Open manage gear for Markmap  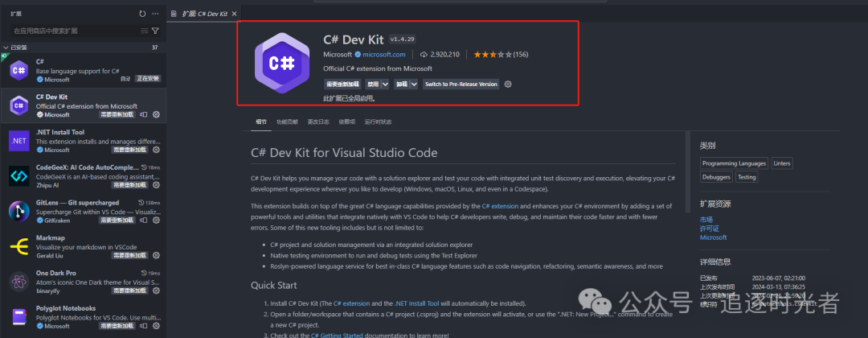(156, 255)
